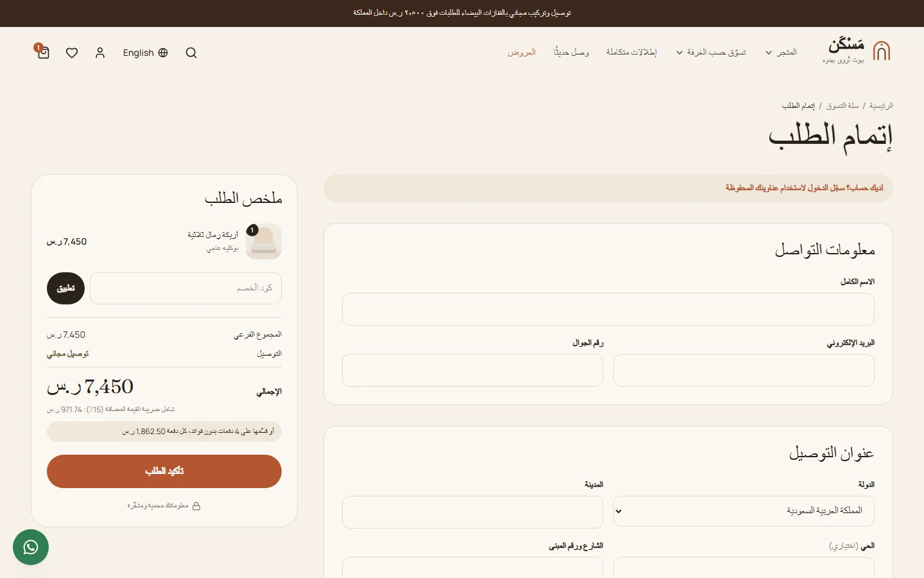Click product name أريكة رمال ثلاثية

[213, 235]
